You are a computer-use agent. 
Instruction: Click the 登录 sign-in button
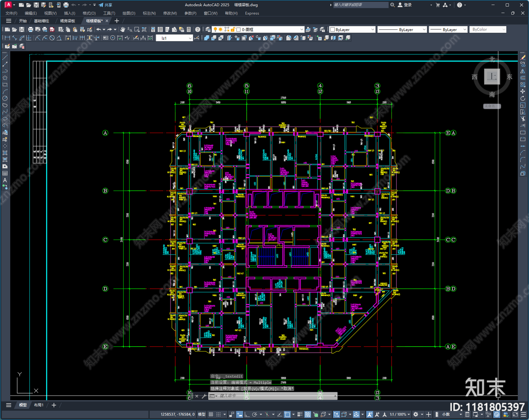405,5
